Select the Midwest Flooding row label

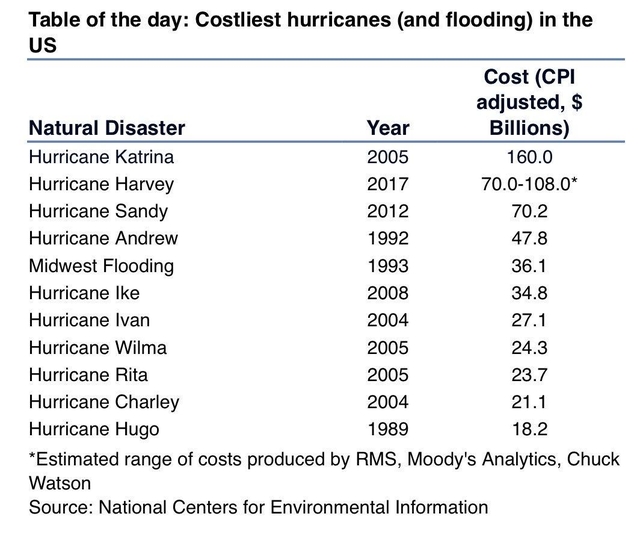coord(101,266)
